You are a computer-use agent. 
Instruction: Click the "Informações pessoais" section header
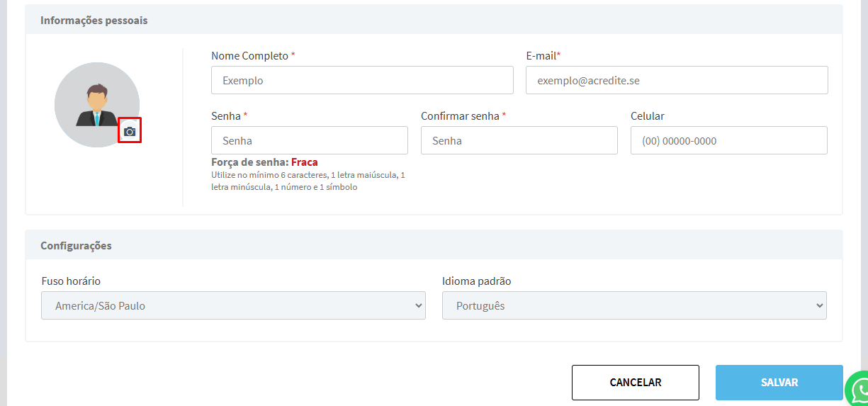click(x=94, y=21)
